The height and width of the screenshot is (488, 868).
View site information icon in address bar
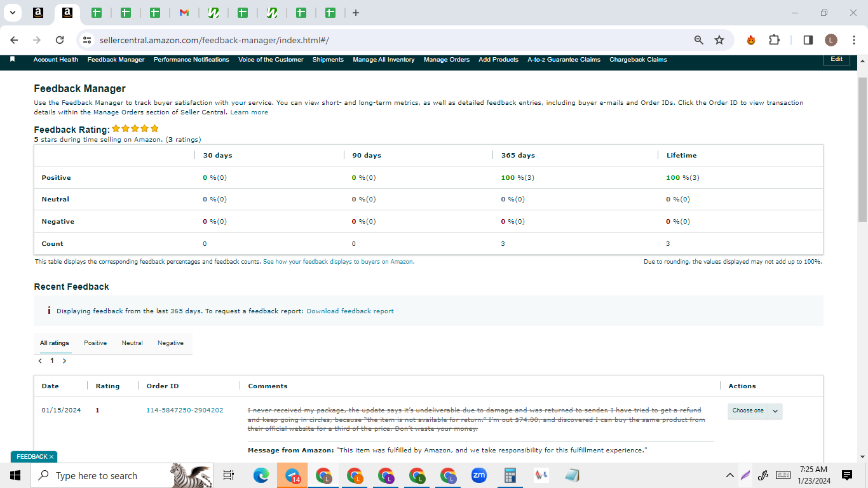click(88, 40)
